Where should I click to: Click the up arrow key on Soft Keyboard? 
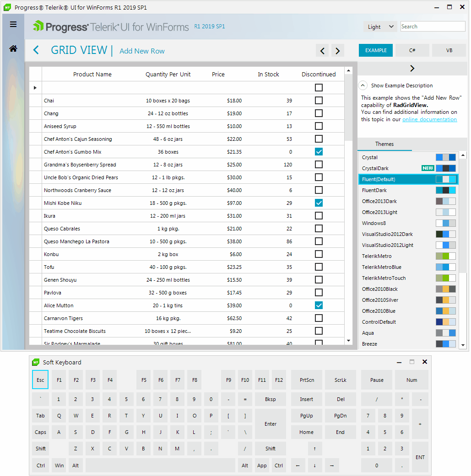tap(315, 449)
